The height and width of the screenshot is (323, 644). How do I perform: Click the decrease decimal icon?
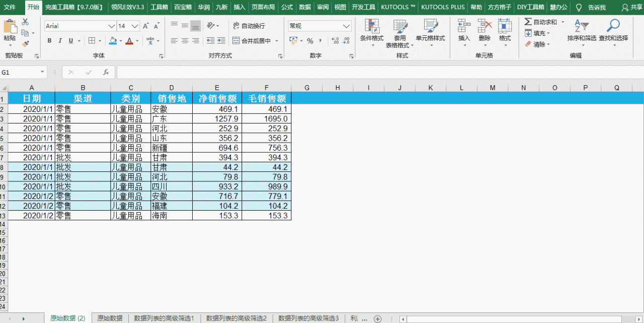click(347, 41)
